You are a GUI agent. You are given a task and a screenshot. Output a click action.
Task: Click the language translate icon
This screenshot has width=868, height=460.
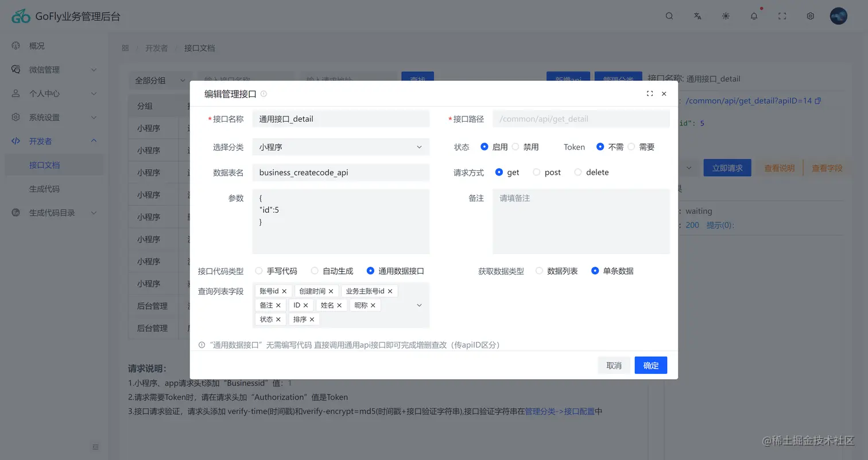click(x=697, y=16)
